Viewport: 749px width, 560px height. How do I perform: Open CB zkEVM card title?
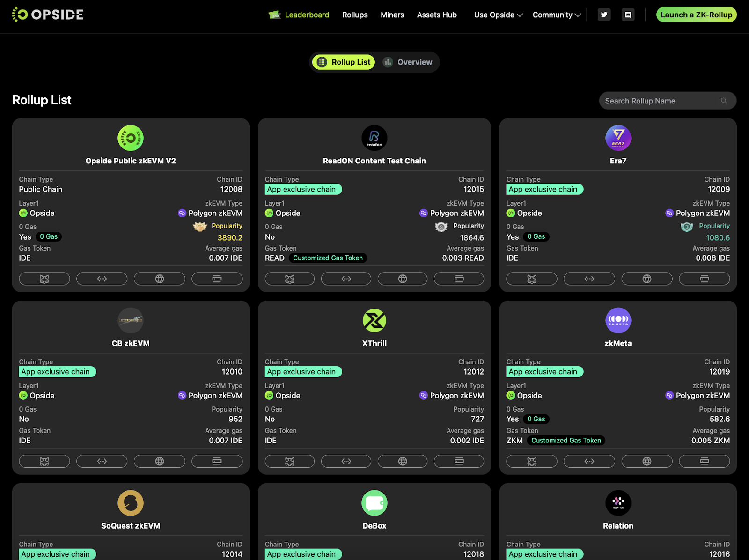click(131, 343)
